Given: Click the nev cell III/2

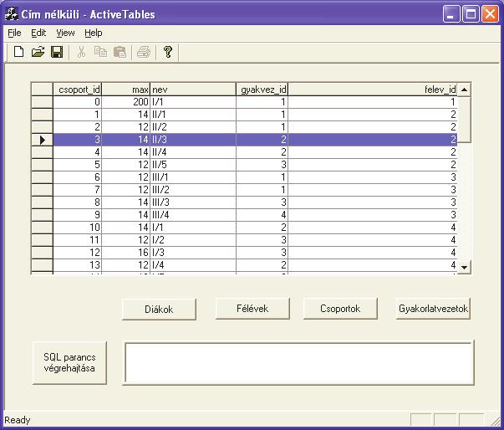Looking at the screenshot, I should (x=193, y=190).
